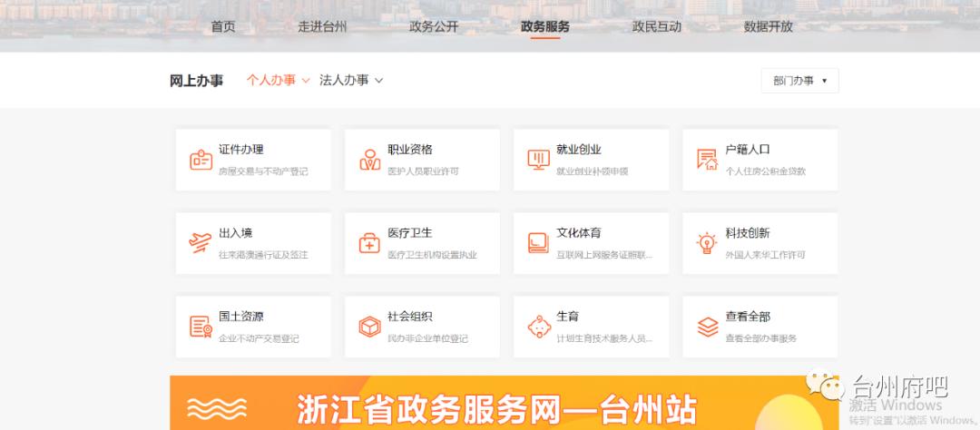The width and height of the screenshot is (980, 430).
Task: Click the 互联网上网服务 subtitle
Action: 604,255
